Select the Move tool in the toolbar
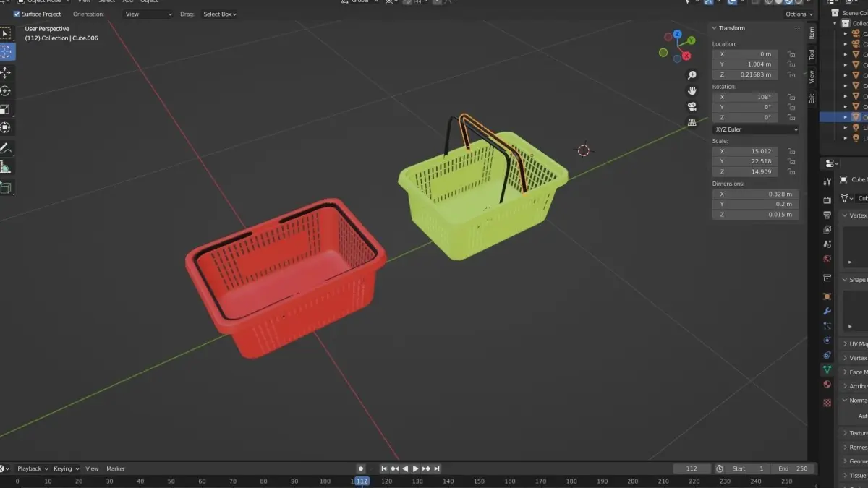The width and height of the screenshot is (868, 488). 6,72
